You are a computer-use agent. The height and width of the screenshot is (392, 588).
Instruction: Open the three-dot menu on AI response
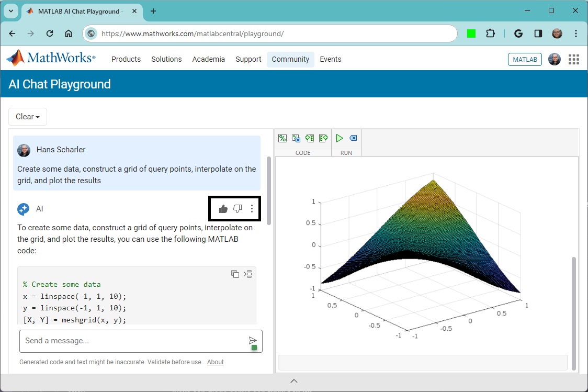[x=252, y=209]
